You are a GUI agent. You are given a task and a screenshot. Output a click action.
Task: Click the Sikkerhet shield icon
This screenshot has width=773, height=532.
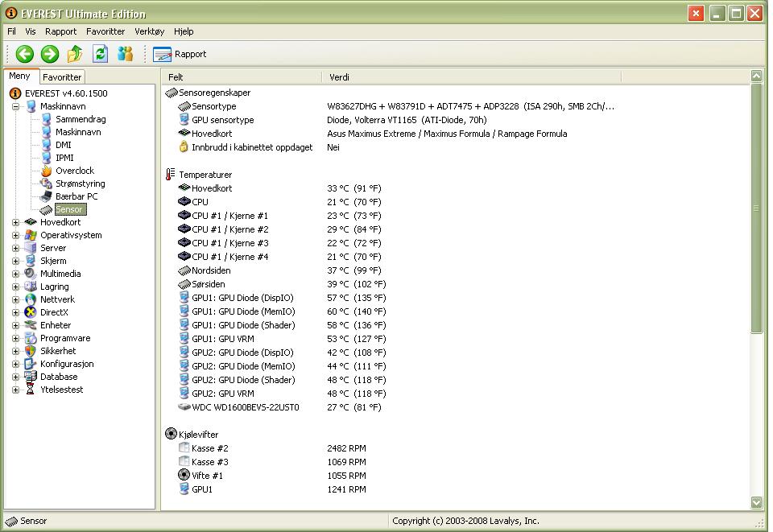click(31, 351)
